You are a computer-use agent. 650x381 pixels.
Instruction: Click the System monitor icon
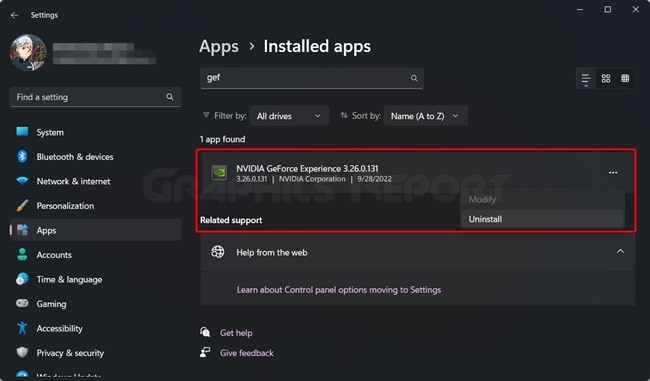point(22,132)
